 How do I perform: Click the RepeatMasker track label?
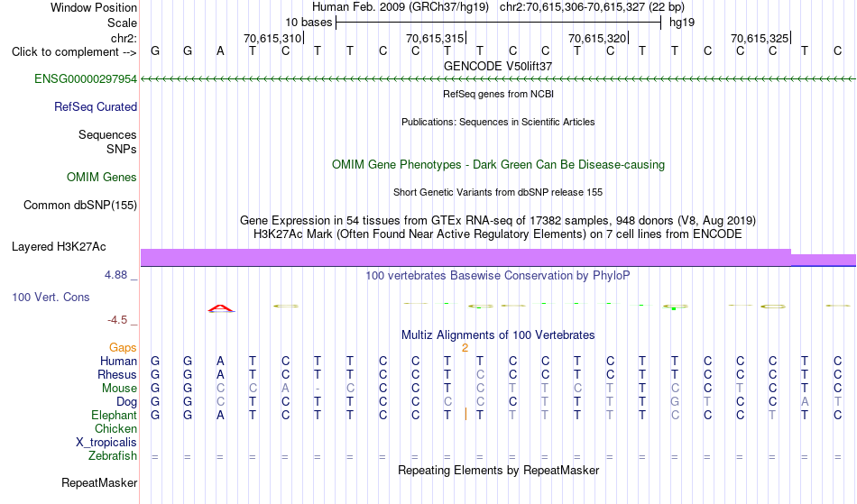click(x=99, y=482)
